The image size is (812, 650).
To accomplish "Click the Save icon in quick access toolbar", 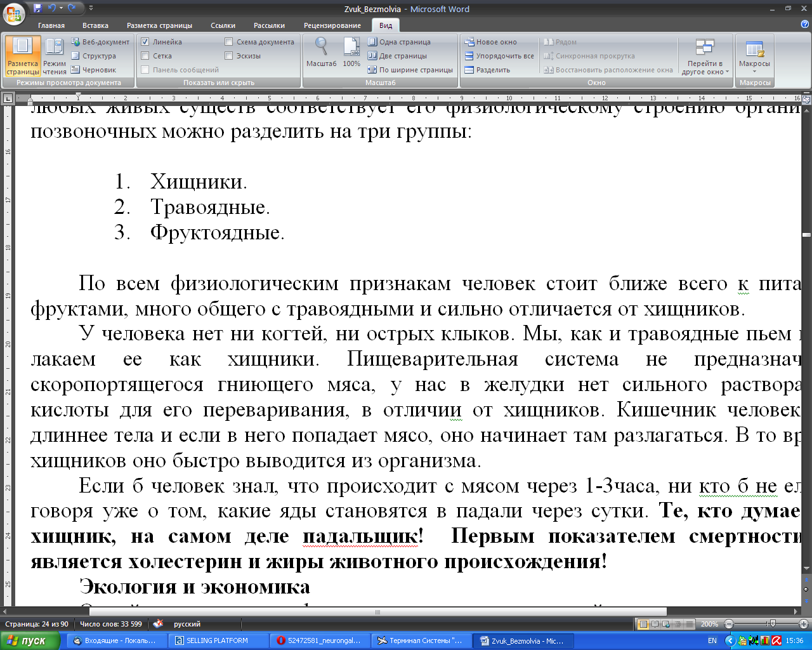I will (x=37, y=8).
